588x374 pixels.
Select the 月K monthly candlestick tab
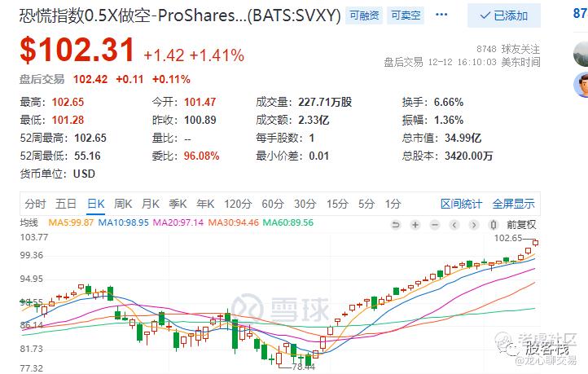point(151,204)
